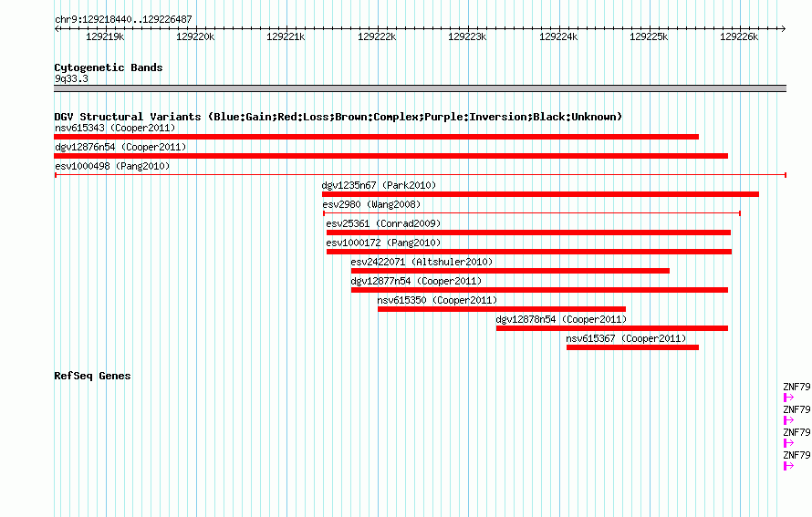Click the left arrow end of ruler
Viewport: 812px width, 517px height.
(x=57, y=28)
